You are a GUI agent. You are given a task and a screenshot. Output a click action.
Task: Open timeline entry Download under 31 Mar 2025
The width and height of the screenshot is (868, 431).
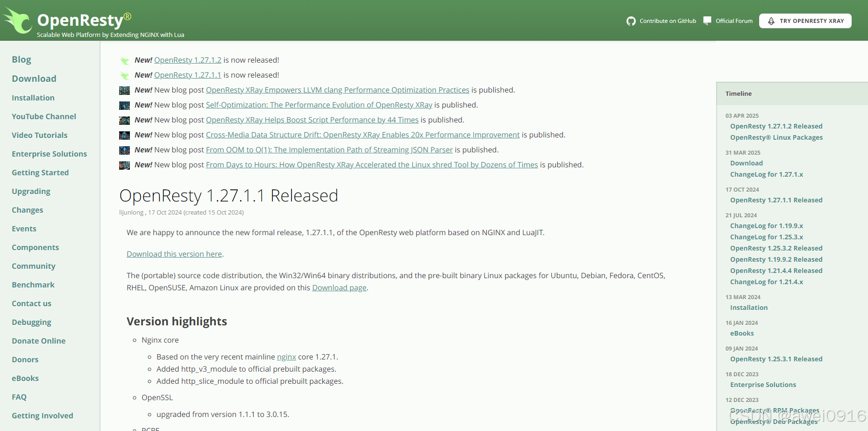coord(747,163)
